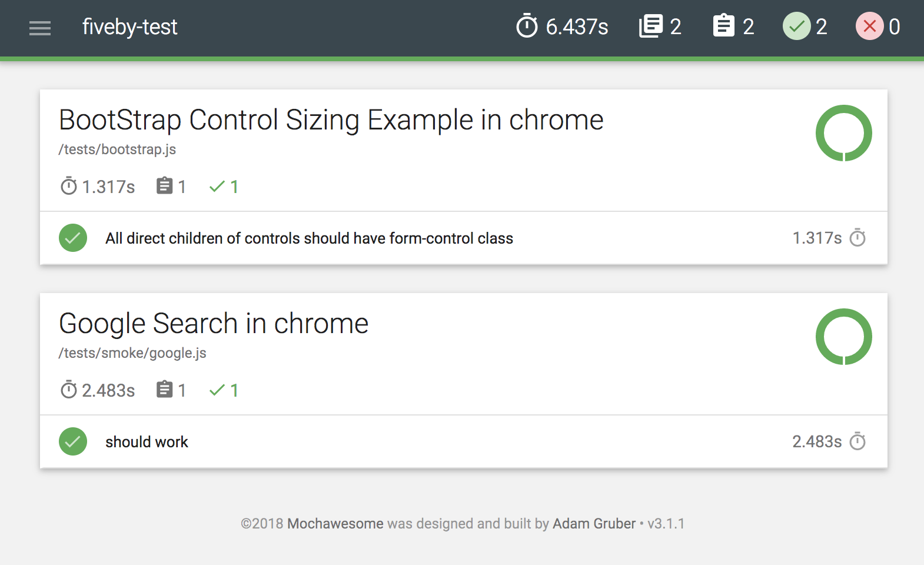Image resolution: width=924 pixels, height=565 pixels.
Task: Click the tests clipboard icon in header
Action: (x=723, y=26)
